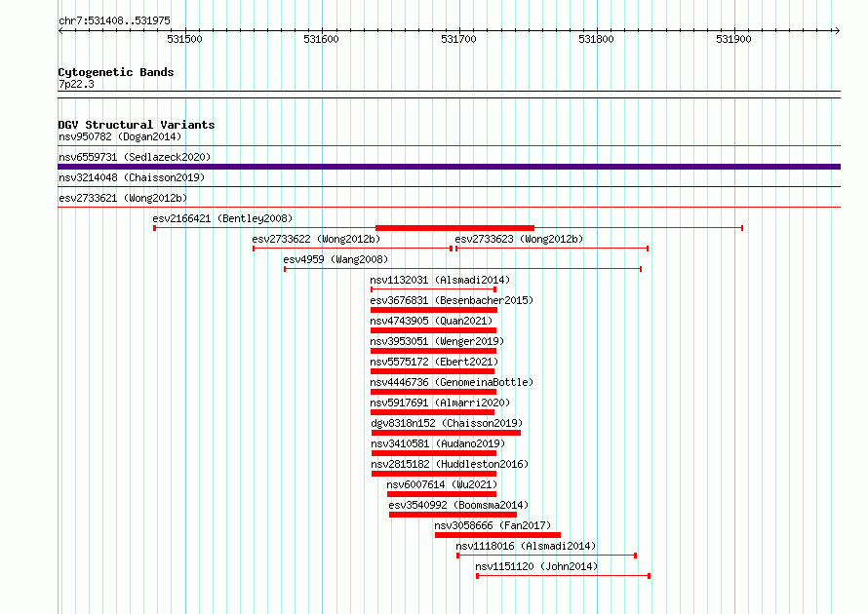The width and height of the screenshot is (868, 614).
Task: Open the nsv6559731 (Sedlazeck2020) label
Action: [x=135, y=157]
